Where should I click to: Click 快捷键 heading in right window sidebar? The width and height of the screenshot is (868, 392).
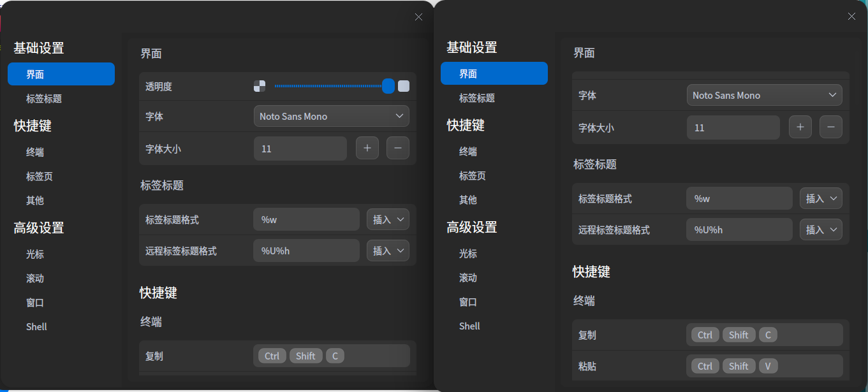(466, 126)
